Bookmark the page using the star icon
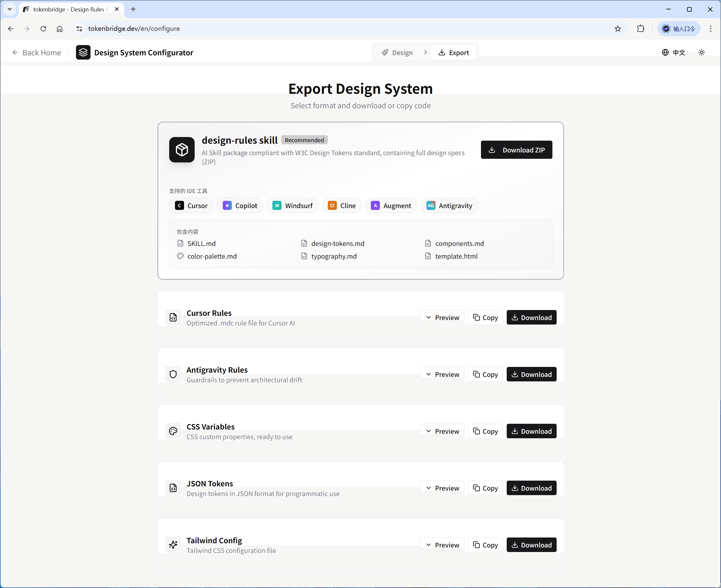 pyautogui.click(x=617, y=28)
